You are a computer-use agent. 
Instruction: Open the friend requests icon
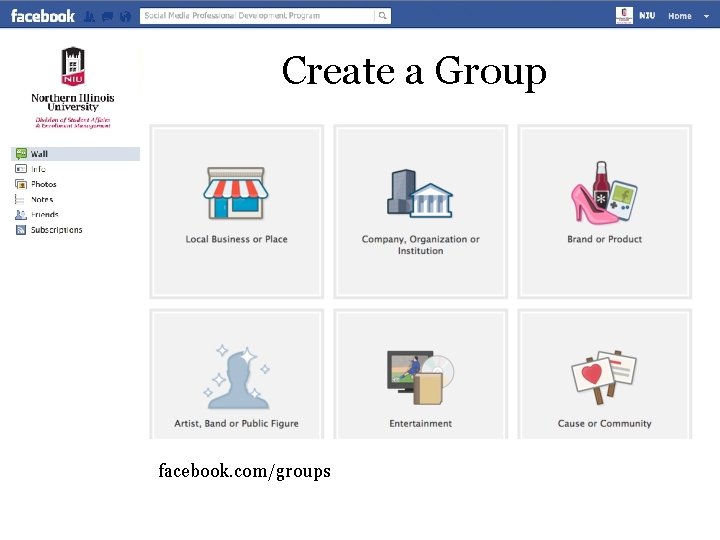click(x=90, y=17)
